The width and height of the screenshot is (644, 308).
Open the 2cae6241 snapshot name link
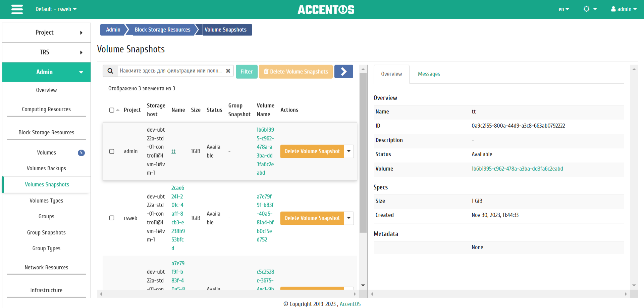pyautogui.click(x=178, y=218)
